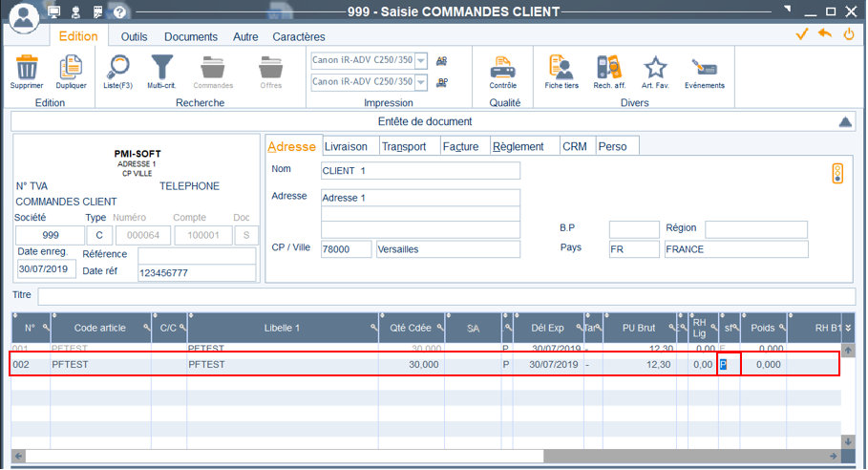Click the traffic light status icon
Image resolution: width=868 pixels, height=470 pixels.
[x=837, y=173]
